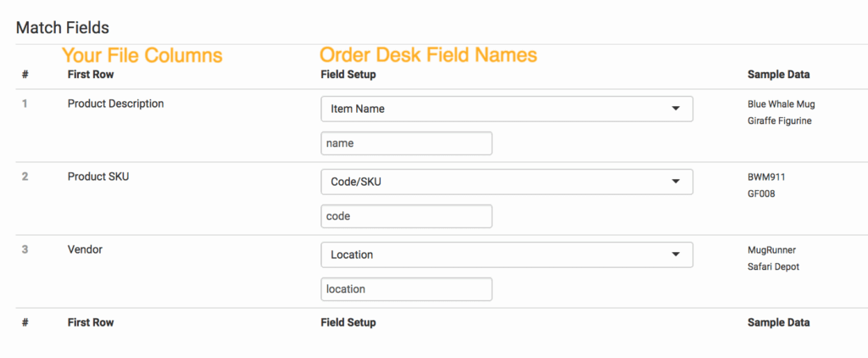Expand the Code/SKU field dropdown
This screenshot has width=868, height=358.
[x=506, y=182]
